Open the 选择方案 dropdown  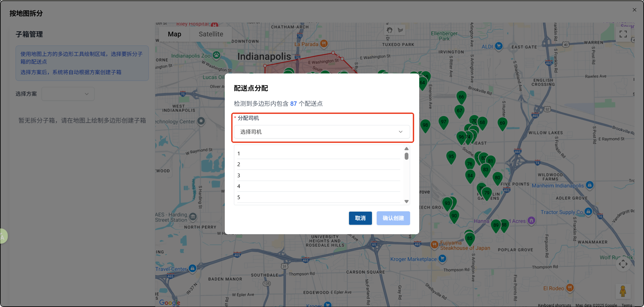(x=68, y=94)
